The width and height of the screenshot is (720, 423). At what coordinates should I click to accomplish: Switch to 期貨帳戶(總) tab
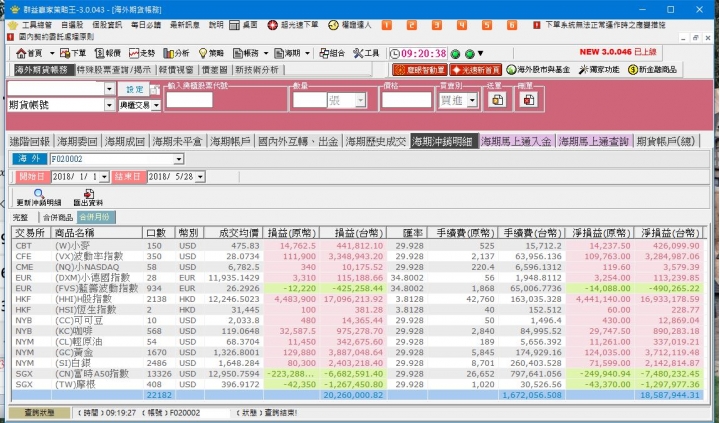(666, 141)
